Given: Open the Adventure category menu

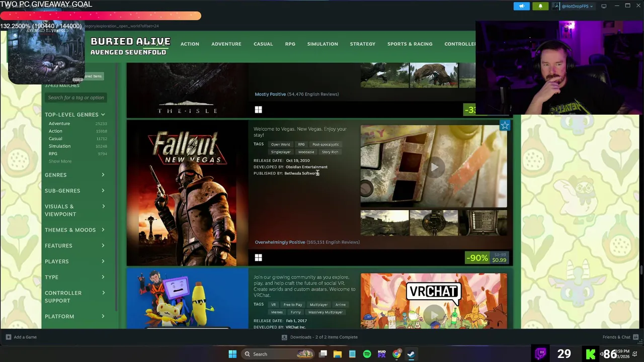Looking at the screenshot, I should (x=226, y=44).
